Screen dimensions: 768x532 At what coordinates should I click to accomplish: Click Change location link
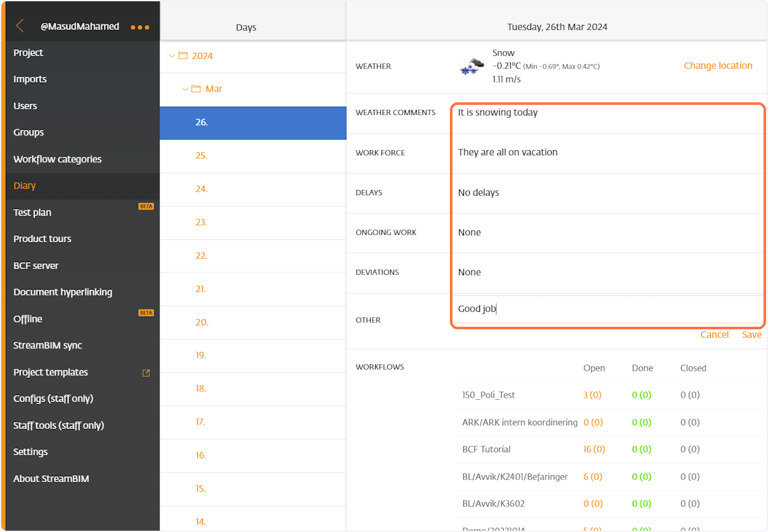point(718,66)
